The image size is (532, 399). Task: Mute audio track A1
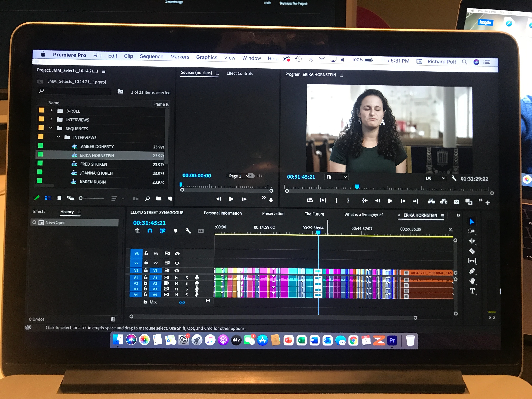tap(177, 277)
